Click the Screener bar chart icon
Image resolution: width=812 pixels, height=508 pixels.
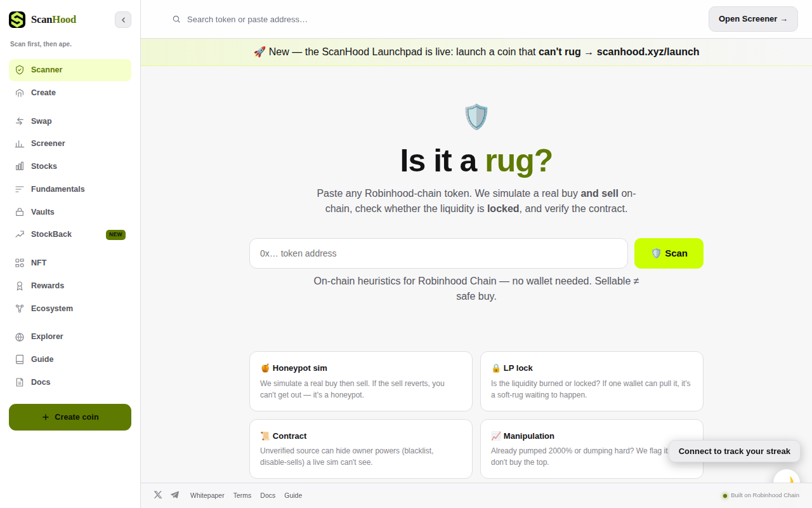(20, 144)
